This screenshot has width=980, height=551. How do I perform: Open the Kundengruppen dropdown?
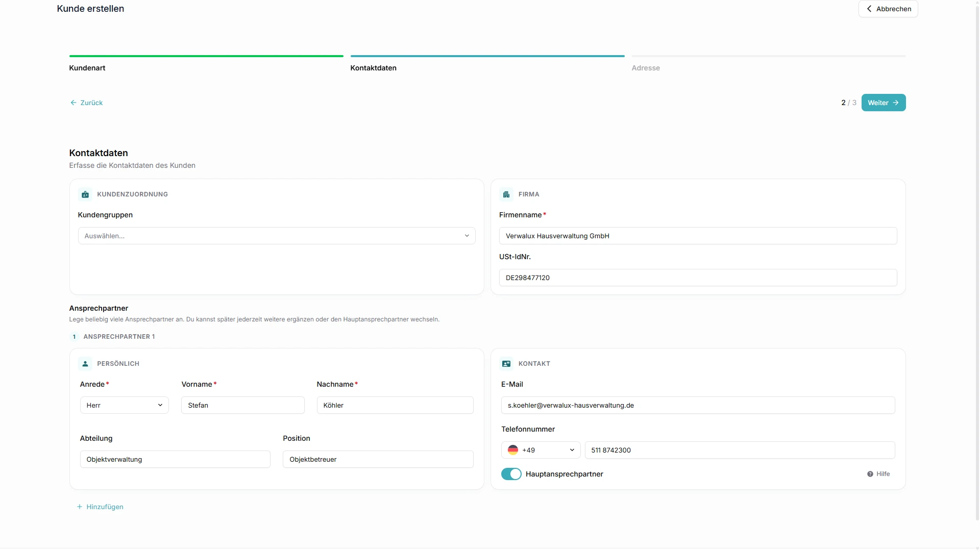(277, 236)
